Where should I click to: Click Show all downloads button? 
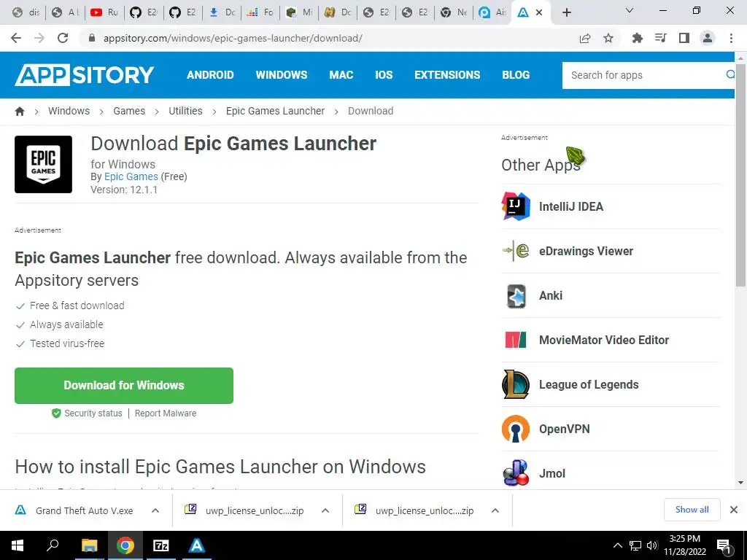tap(692, 510)
